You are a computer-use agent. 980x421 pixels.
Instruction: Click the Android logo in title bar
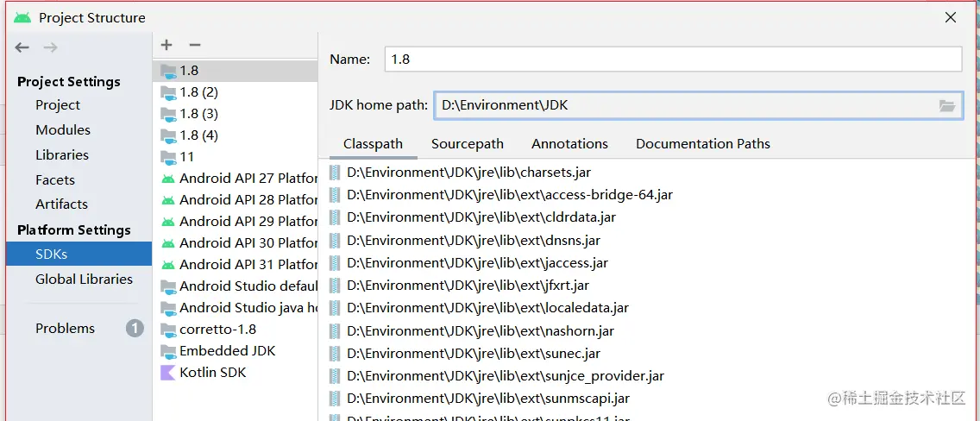click(x=22, y=17)
